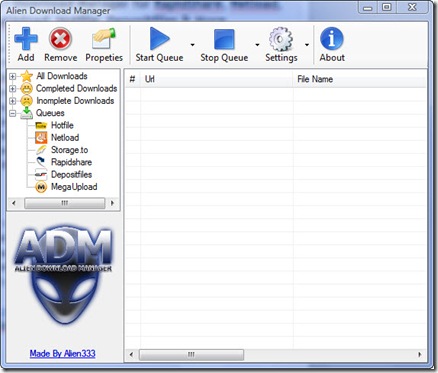Select the Completed Downloads smiley icon
438x373 pixels.
26,89
